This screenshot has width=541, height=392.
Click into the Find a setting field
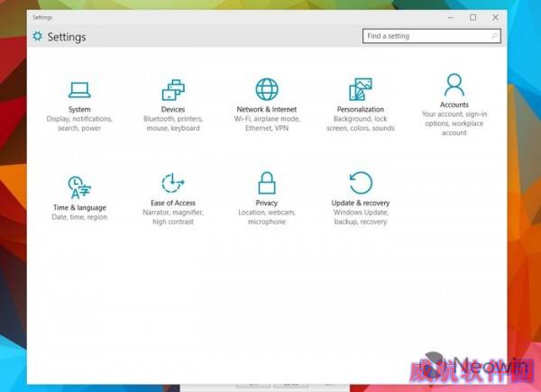pos(432,36)
